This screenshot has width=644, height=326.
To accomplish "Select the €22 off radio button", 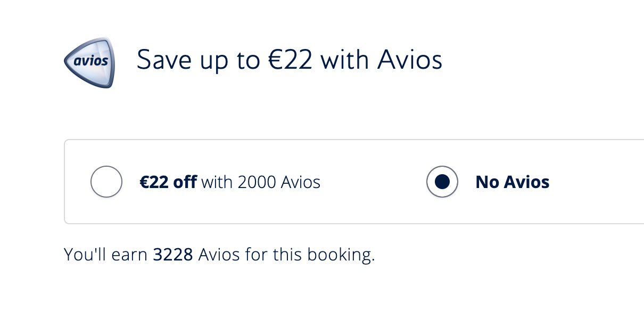I will [106, 182].
